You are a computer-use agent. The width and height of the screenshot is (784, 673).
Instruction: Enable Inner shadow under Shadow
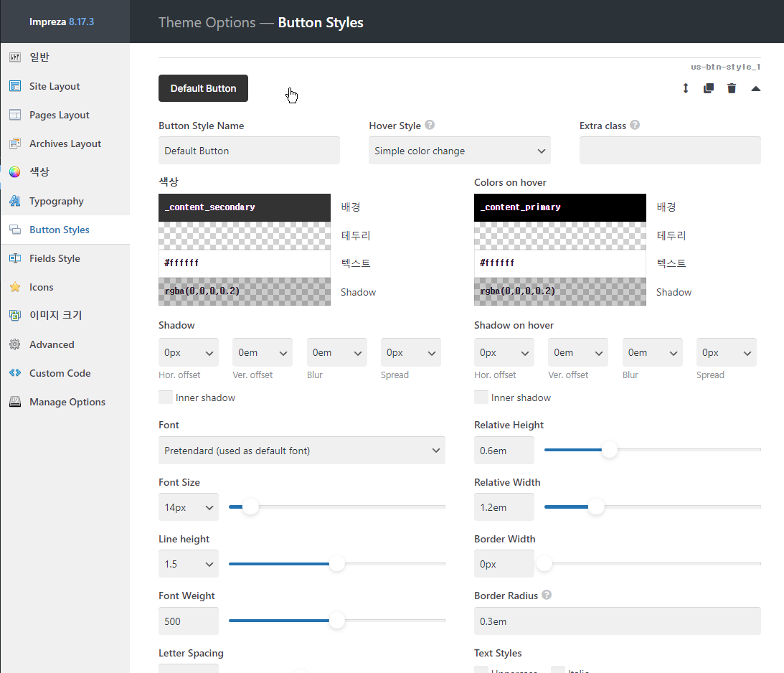[166, 397]
